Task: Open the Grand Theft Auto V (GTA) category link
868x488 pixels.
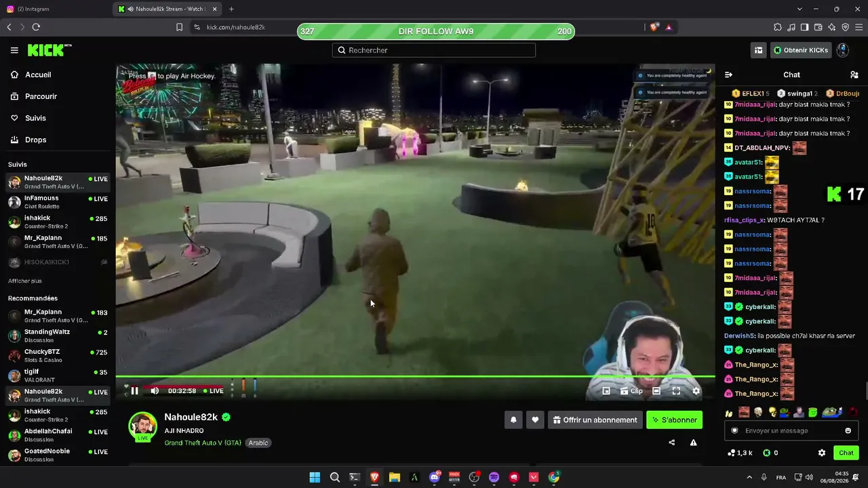Action: (203, 443)
